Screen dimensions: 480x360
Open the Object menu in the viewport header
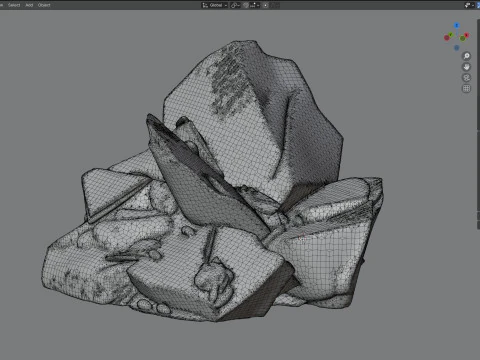click(x=44, y=5)
